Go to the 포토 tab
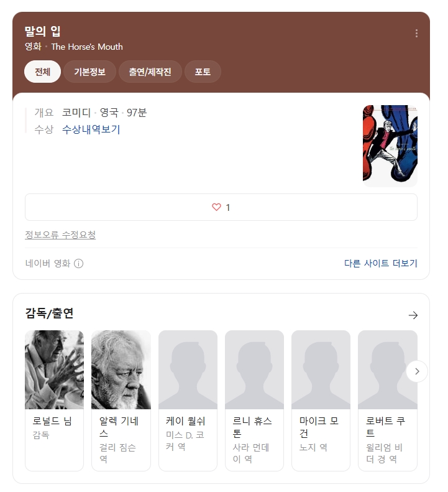The image size is (448, 492). tap(203, 72)
